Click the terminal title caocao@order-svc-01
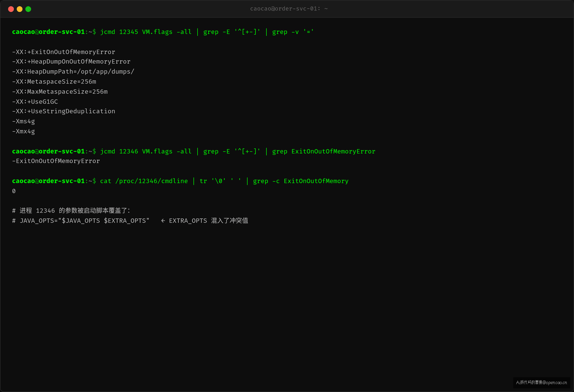574x392 pixels. pyautogui.click(x=289, y=9)
